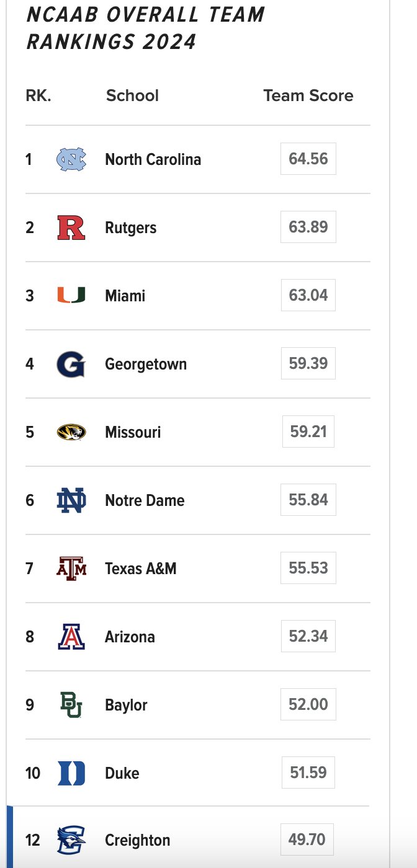Click the 64.56 team score box
The image size is (417, 868).
click(x=308, y=159)
